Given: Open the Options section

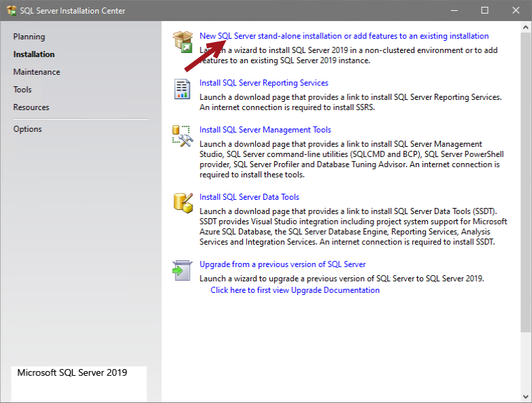Looking at the screenshot, I should (x=27, y=129).
